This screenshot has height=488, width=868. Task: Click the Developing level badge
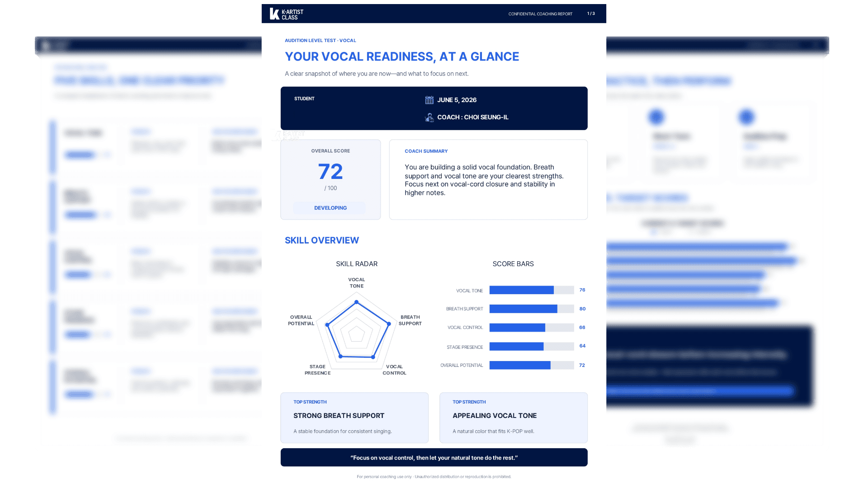(x=330, y=208)
